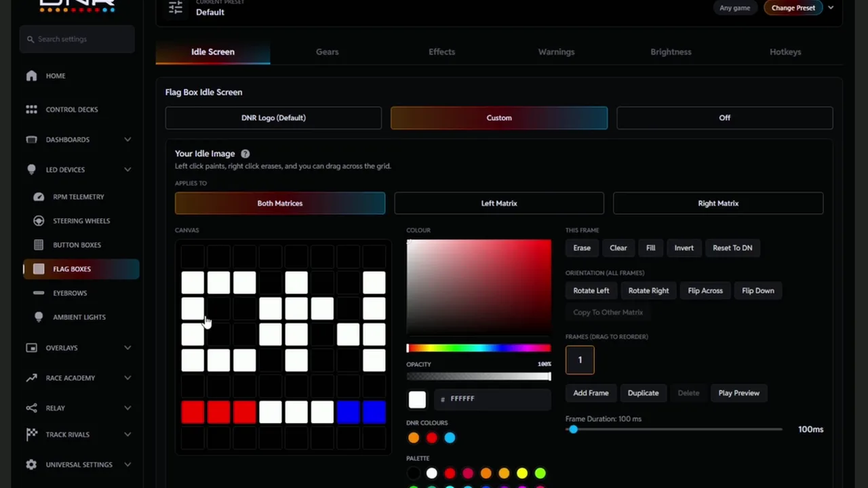Expand the Race Academy chevron
The width and height of the screenshot is (868, 488).
[127, 378]
